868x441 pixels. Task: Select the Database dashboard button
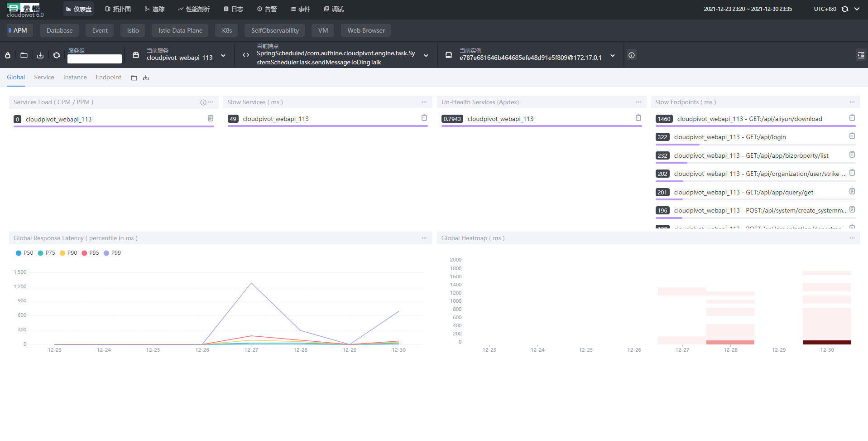pos(59,30)
